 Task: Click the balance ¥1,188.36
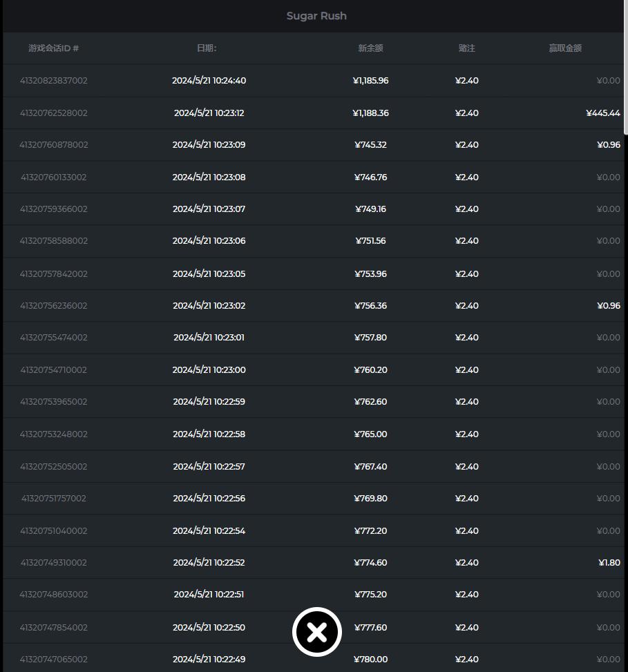(x=371, y=113)
